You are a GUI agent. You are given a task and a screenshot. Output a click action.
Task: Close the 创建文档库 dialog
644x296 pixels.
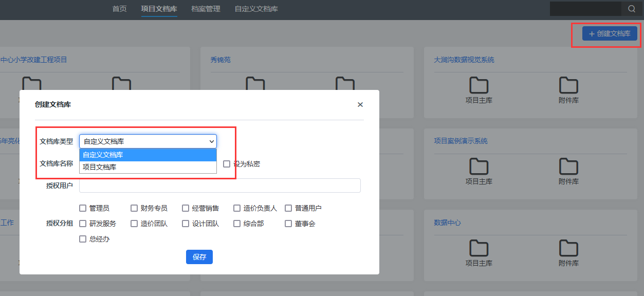[360, 105]
